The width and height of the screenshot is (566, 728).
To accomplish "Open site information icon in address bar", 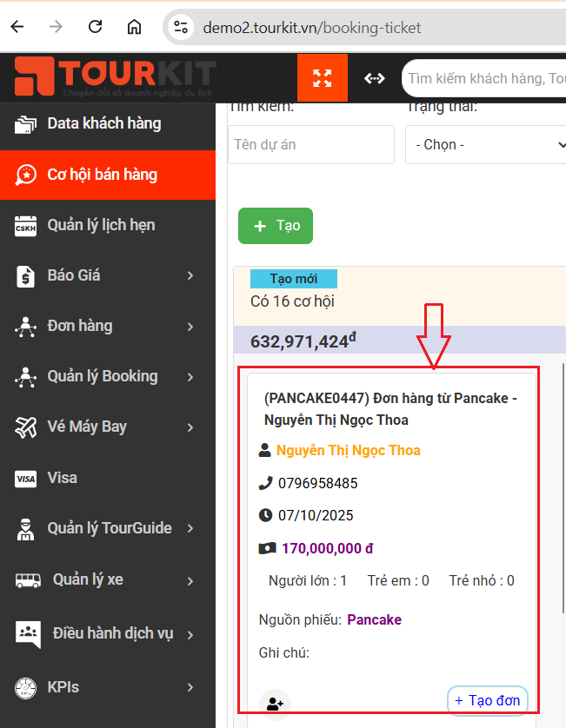I will point(181,28).
